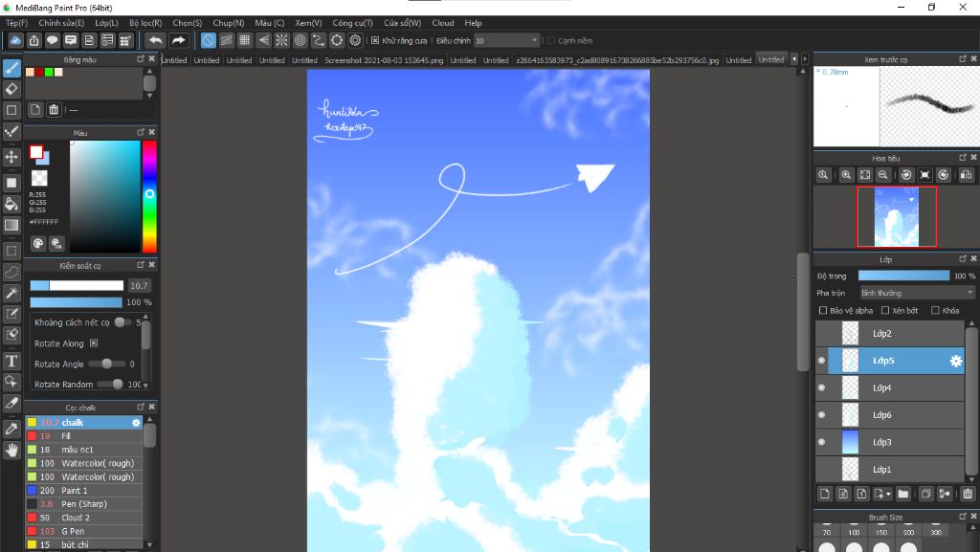980x552 pixels.
Task: Enable parallel line snap
Action: point(227,40)
